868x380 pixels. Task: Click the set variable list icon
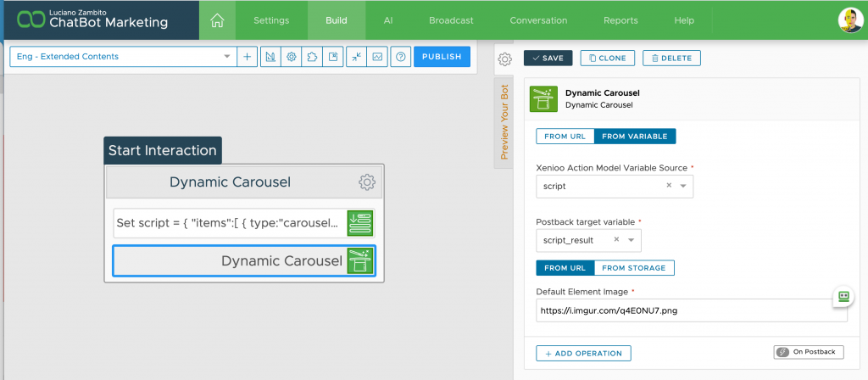(x=360, y=223)
